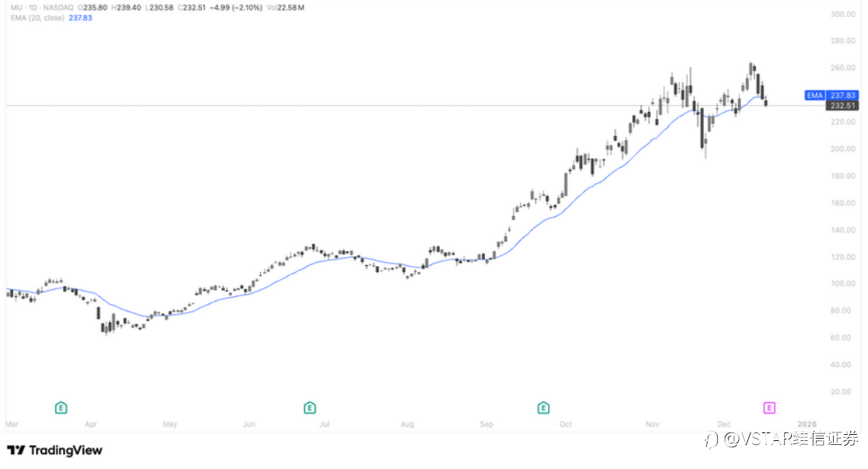Click the 237.83 EMA value in legend
Viewport: 868px width, 469px height.
tap(80, 18)
